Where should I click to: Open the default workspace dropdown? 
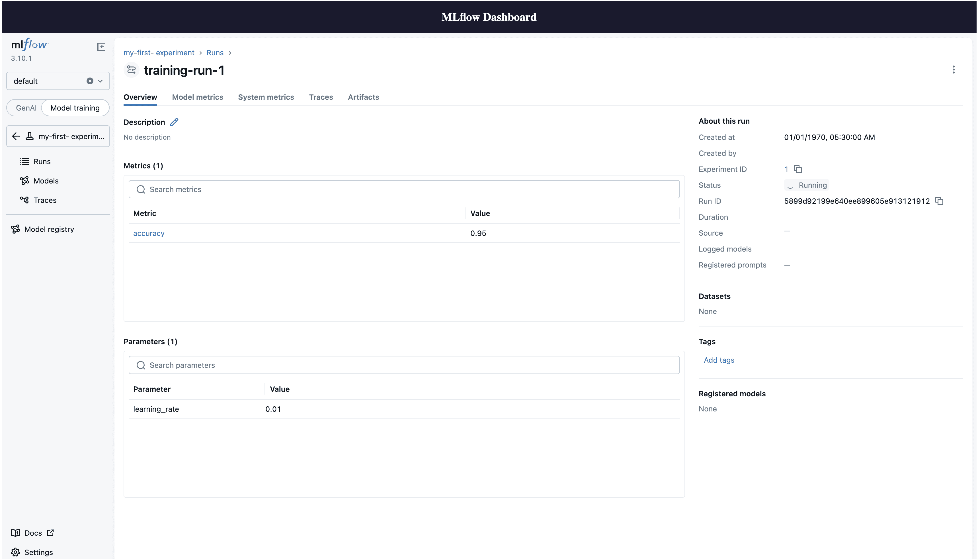pyautogui.click(x=100, y=81)
